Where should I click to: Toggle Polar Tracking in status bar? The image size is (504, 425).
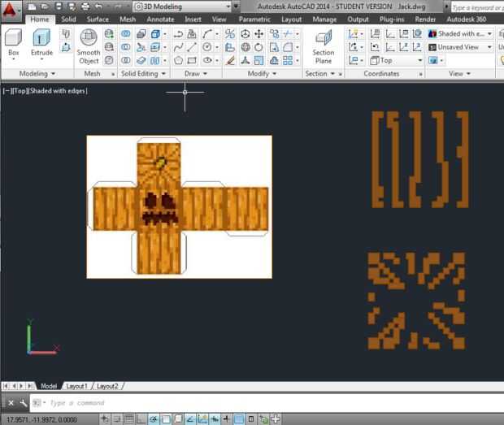[x=154, y=418]
